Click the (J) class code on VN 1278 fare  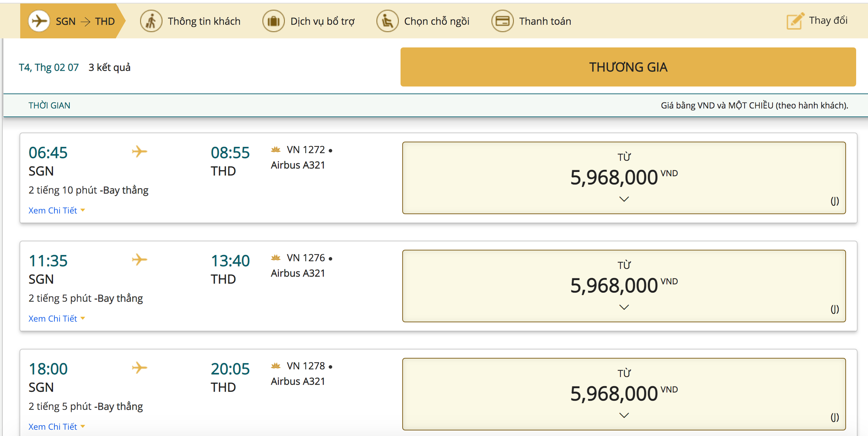pos(835,417)
